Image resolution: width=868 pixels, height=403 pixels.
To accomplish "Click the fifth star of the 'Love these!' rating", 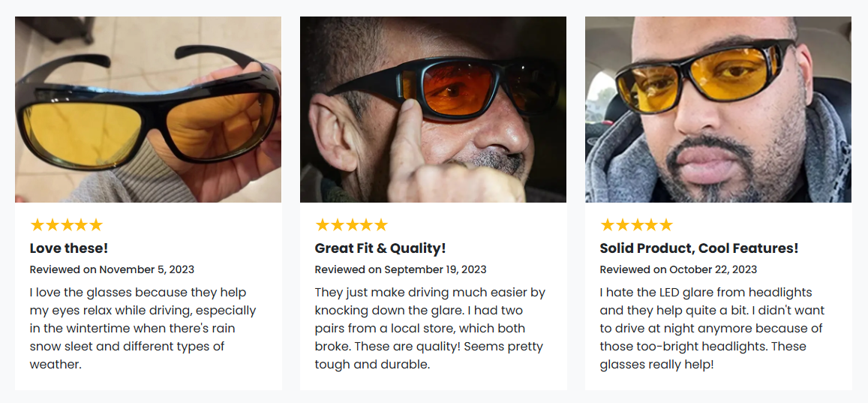I will coord(95,225).
